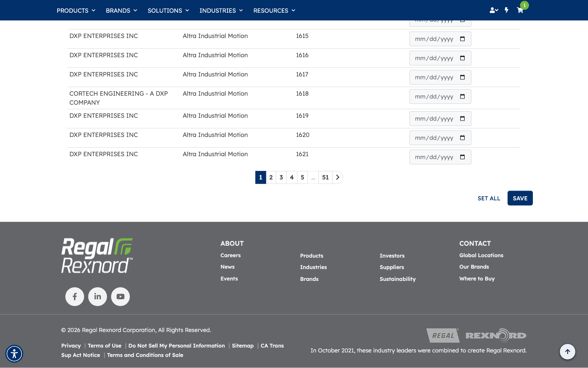This screenshot has height=368, width=588.
Task: Click the date field for row 1615
Action: pos(440,39)
